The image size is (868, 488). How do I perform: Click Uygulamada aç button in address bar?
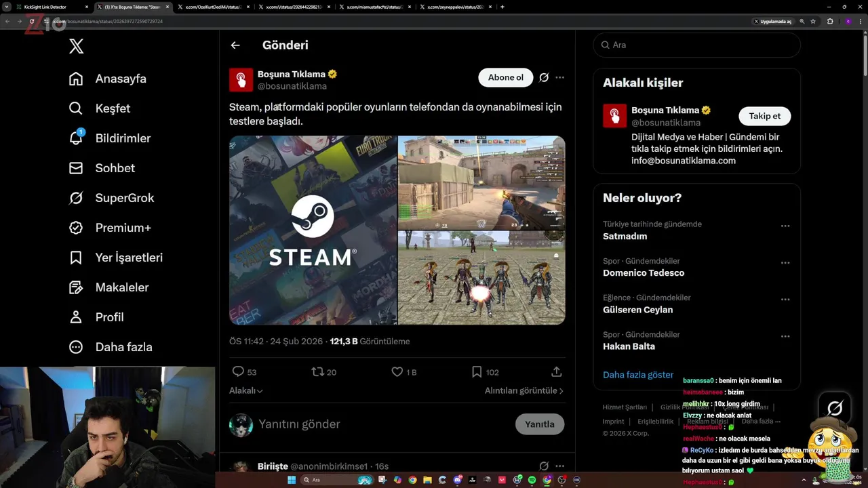point(772,21)
